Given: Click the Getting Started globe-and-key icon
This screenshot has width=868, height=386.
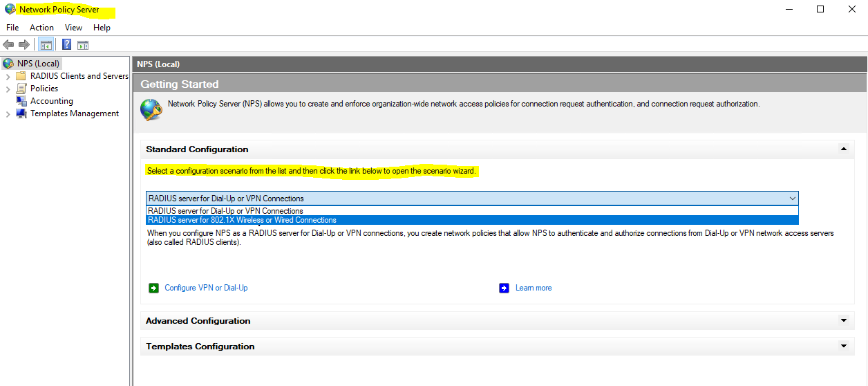Looking at the screenshot, I should 151,109.
